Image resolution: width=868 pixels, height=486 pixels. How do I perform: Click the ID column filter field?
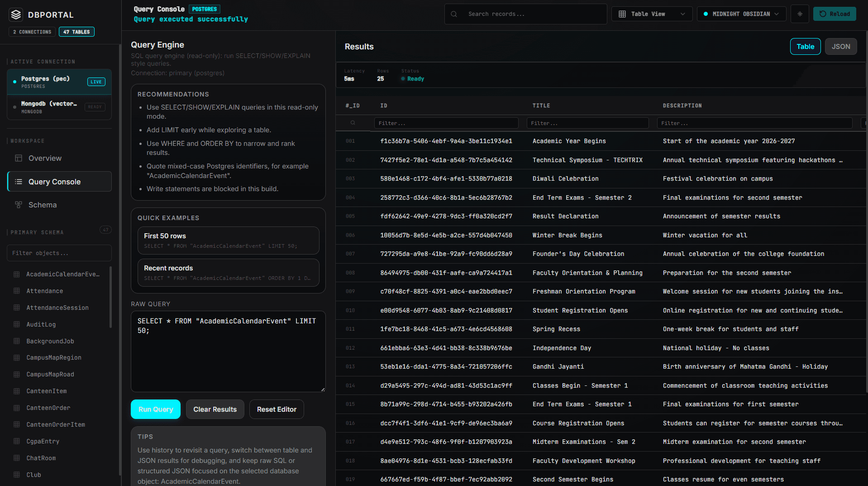[446, 123]
